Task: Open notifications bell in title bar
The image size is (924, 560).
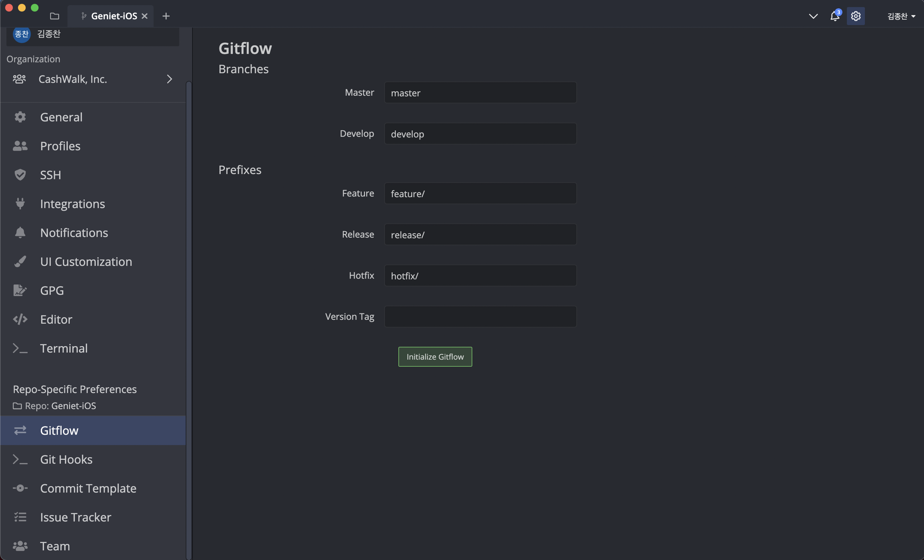Action: [x=835, y=16]
